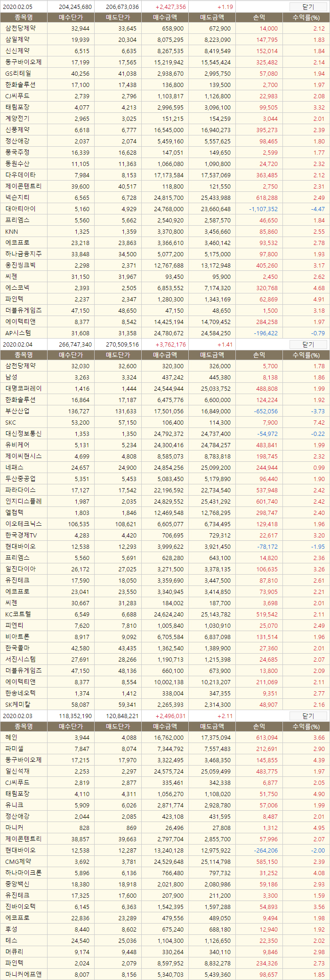Viewport: 330px width, 980px height.
Task: Select the 에스코넥 stock name
Action: tap(17, 288)
